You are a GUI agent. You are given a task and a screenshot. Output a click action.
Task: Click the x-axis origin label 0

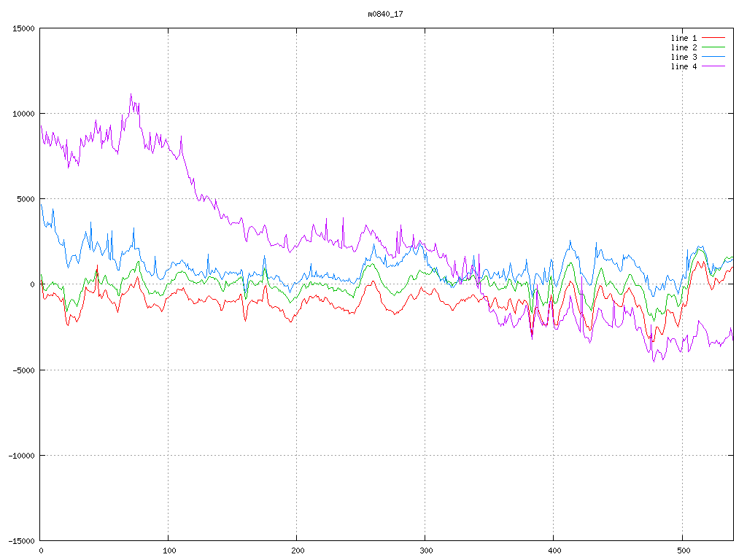41,551
